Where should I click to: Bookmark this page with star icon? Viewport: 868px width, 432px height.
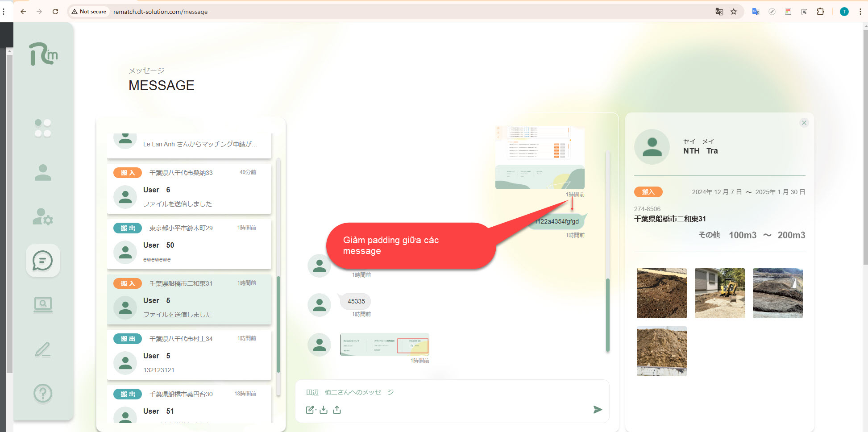734,12
